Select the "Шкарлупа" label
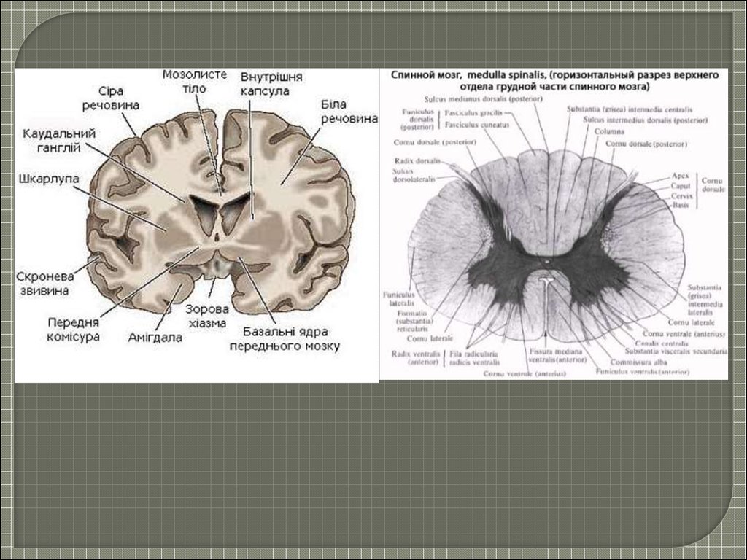 [x=50, y=178]
